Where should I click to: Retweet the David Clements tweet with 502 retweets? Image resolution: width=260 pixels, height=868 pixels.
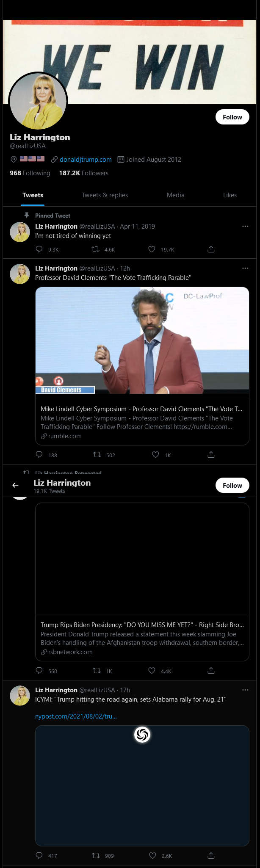[97, 455]
